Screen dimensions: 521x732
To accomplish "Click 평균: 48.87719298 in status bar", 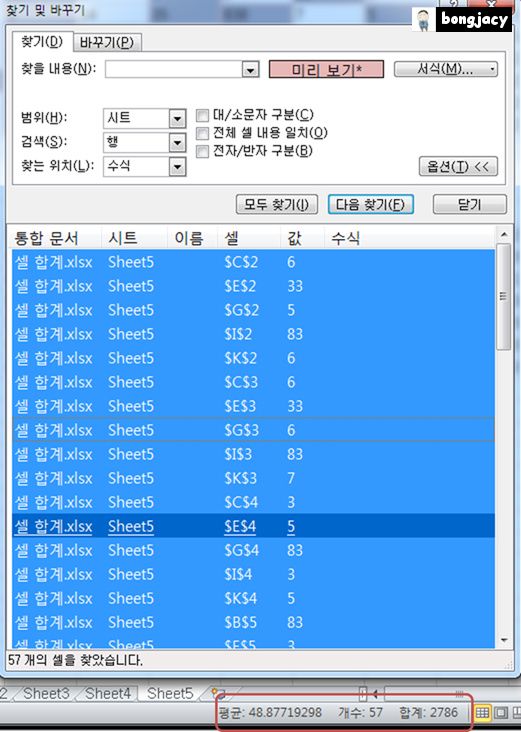I will 270,713.
